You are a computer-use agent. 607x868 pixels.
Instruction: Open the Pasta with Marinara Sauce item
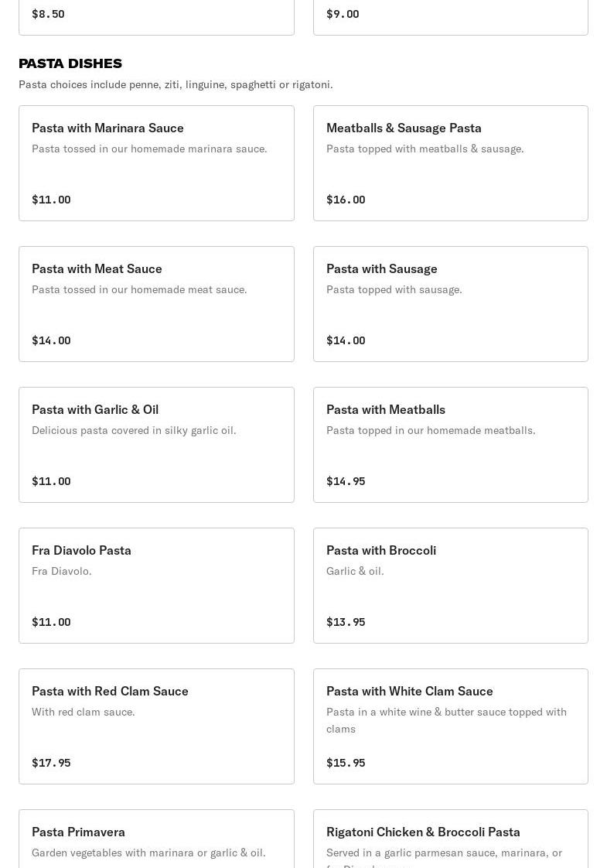[x=156, y=163]
